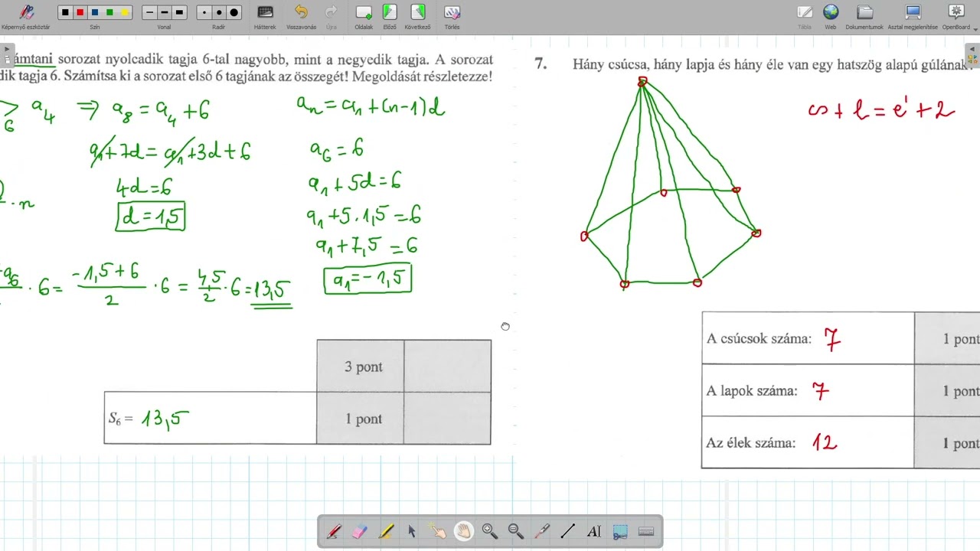Select the Hand scroll-page tool

tap(464, 531)
